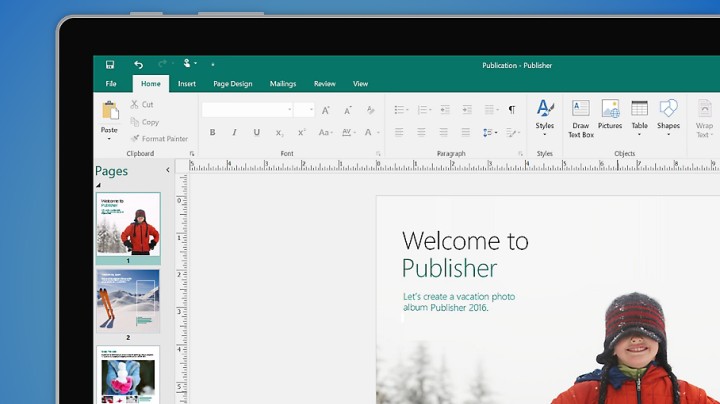
Task: Click the font color A button
Action: [369, 132]
